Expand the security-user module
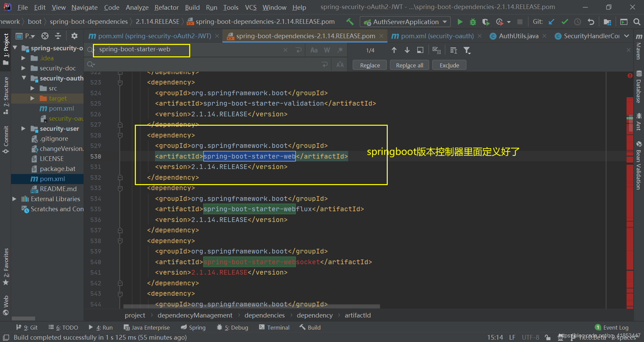Viewport: 644px width, 342px height. pyautogui.click(x=23, y=128)
